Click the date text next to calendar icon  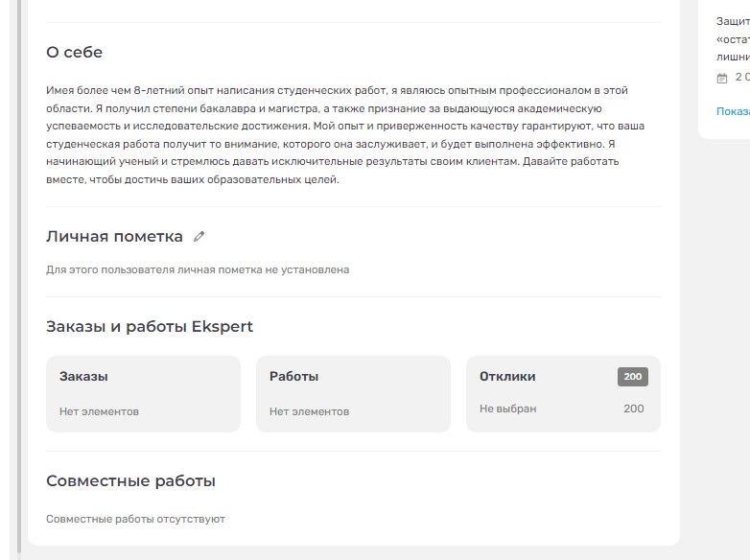coord(741,77)
